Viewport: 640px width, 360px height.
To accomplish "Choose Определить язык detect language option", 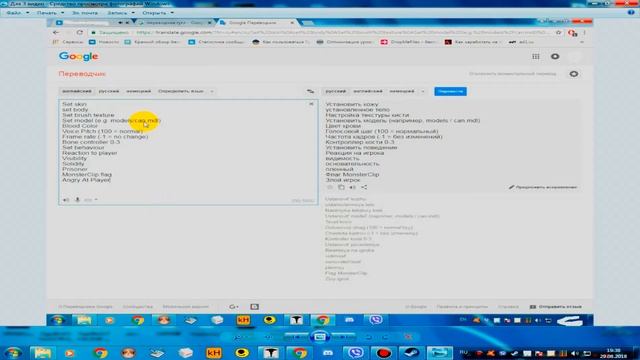I will point(181,91).
